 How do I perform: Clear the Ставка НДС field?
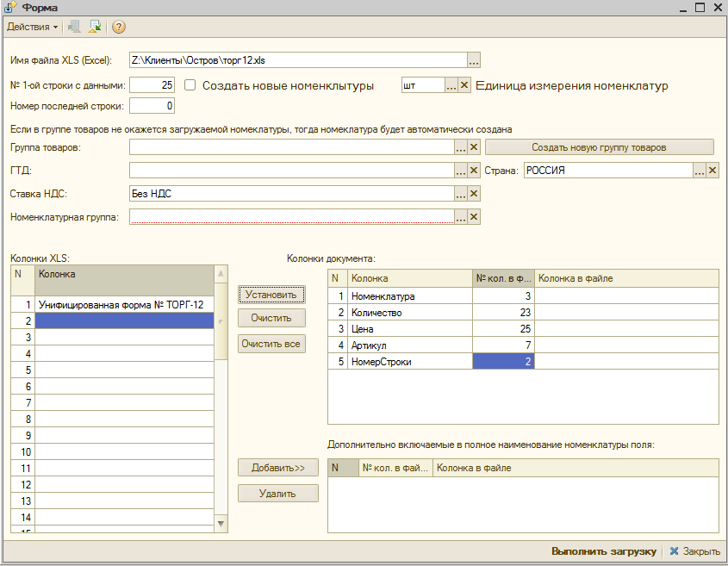(x=473, y=194)
